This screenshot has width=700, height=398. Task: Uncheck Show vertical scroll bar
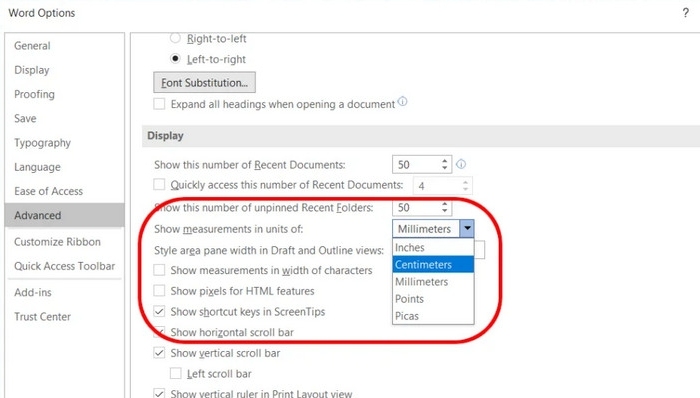click(159, 352)
